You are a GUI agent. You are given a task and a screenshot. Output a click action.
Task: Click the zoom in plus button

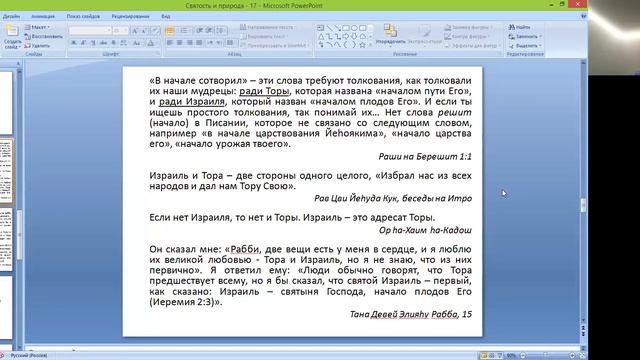coord(572,356)
